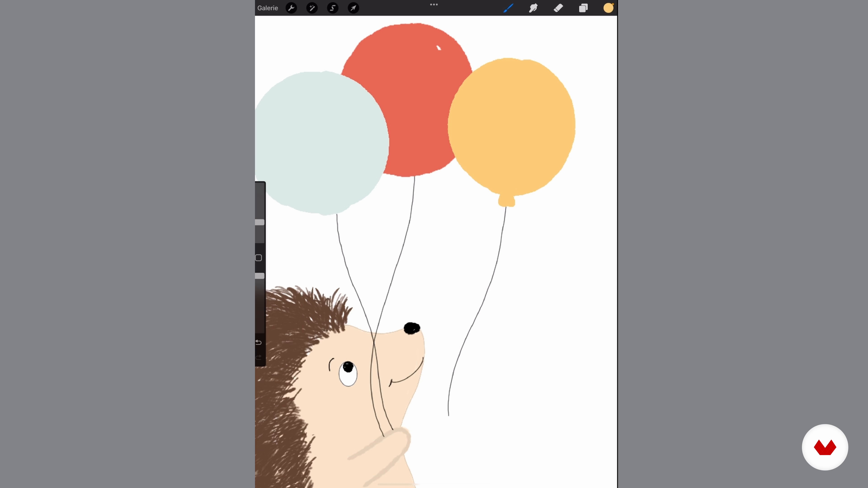The width and height of the screenshot is (868, 488).
Task: Click the red Domestika logo badge
Action: (x=825, y=447)
